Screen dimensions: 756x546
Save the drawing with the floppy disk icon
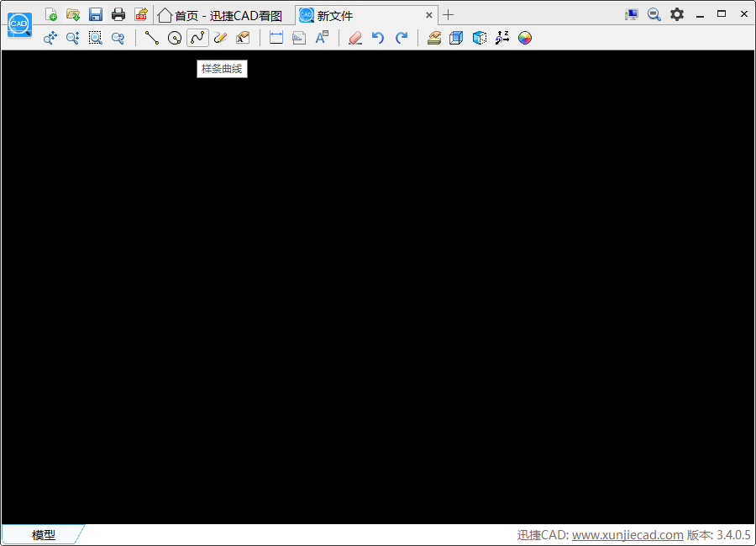coord(96,14)
